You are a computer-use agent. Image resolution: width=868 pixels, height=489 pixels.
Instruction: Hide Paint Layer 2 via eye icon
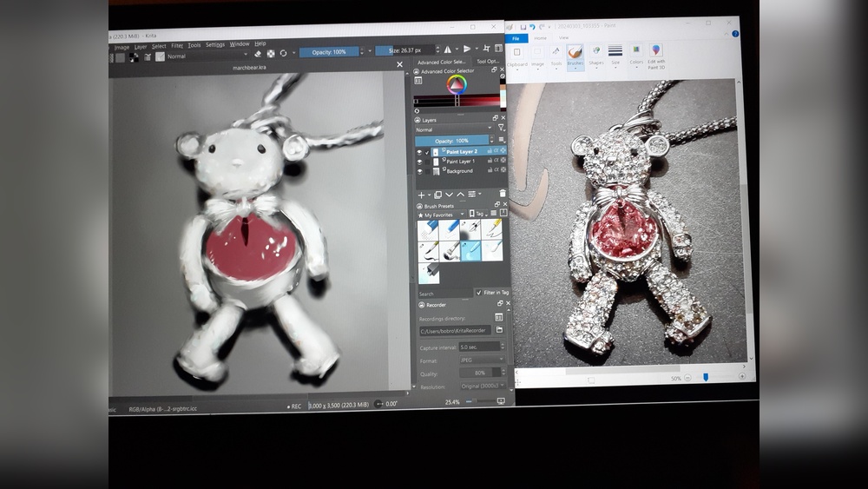419,152
